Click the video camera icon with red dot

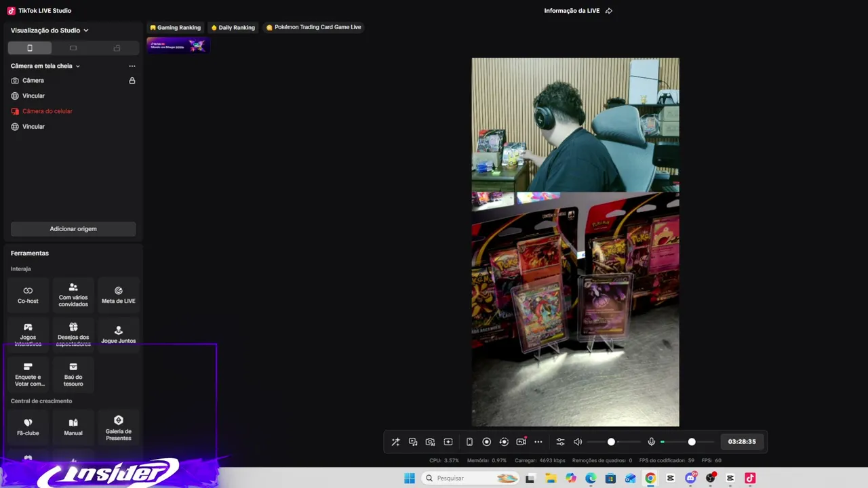point(521,442)
